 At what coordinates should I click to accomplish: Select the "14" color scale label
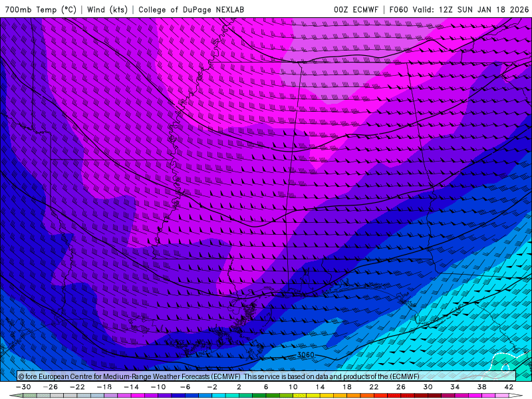click(x=320, y=387)
